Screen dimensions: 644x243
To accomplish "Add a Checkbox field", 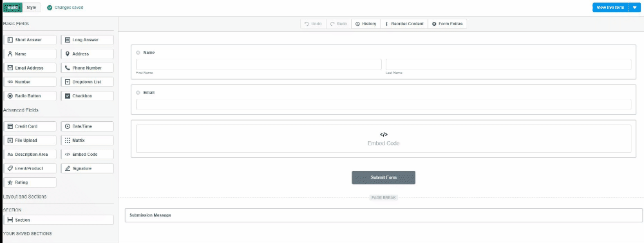I will pyautogui.click(x=88, y=96).
